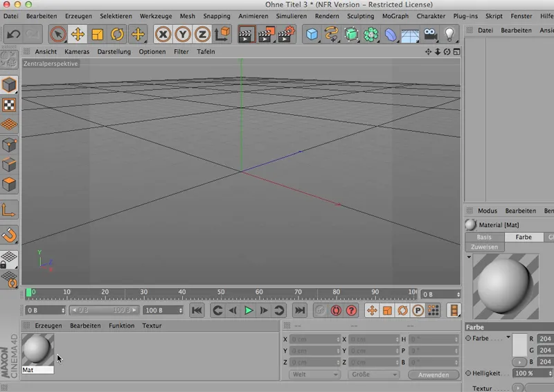Open the Größe dropdown
This screenshot has width=554, height=392.
coord(373,374)
